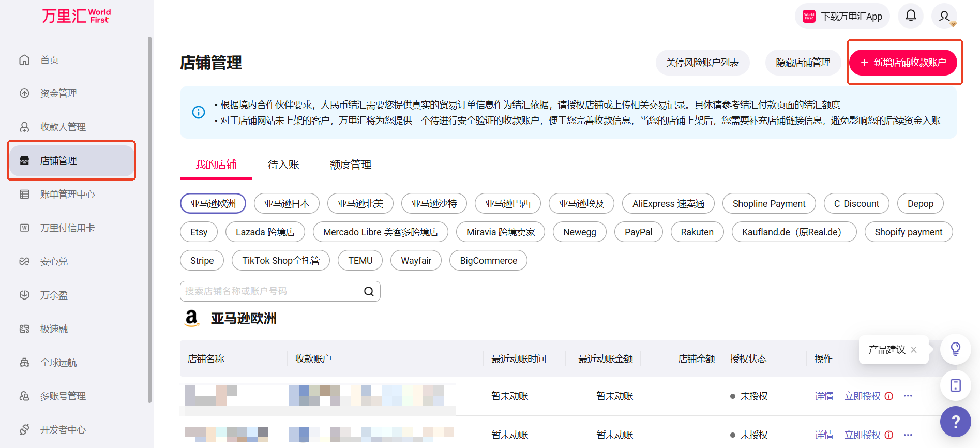
Task: Select the 亚马逊日本 platform filter
Action: click(x=287, y=204)
